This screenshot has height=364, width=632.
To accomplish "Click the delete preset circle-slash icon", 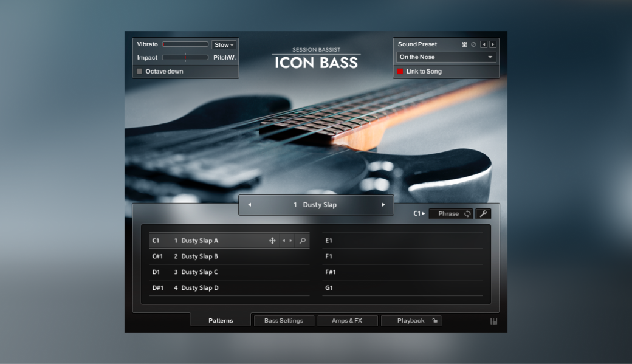I will coord(473,44).
